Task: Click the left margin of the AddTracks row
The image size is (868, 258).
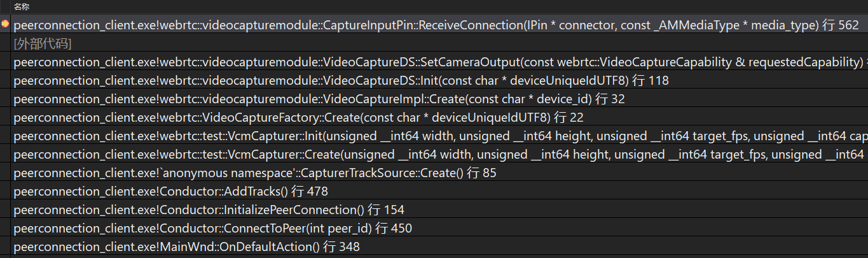Action: coord(5,192)
